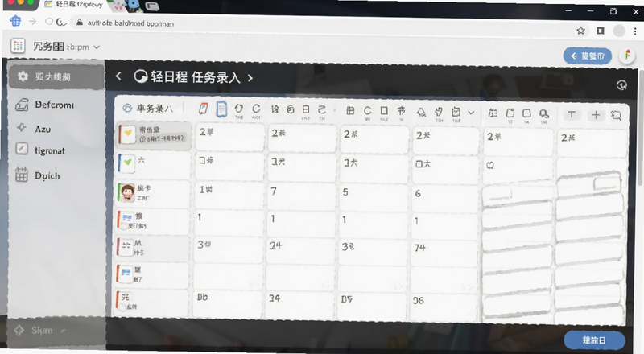Expand the Slgm menu at sidebar bottom
644x354 pixels.
point(64,331)
